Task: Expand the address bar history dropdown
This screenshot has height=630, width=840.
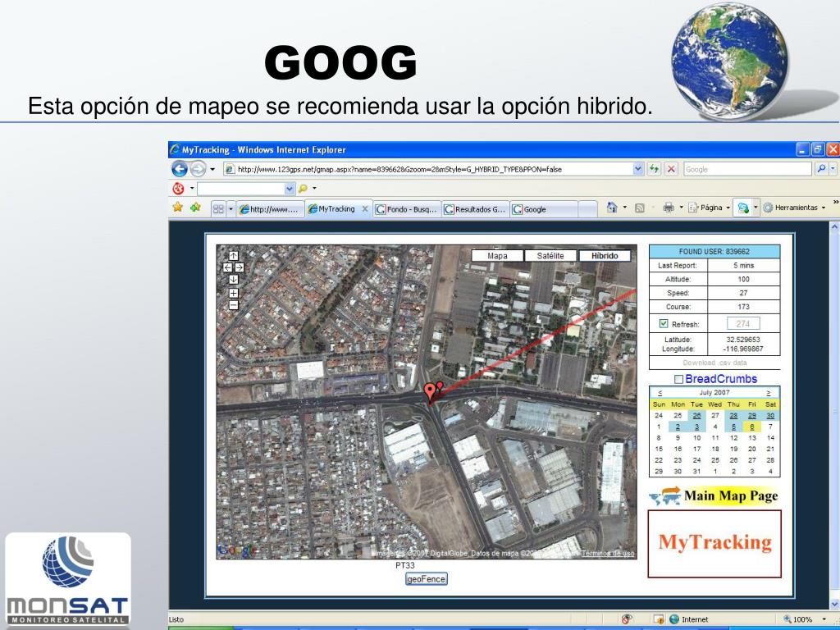Action: point(638,169)
